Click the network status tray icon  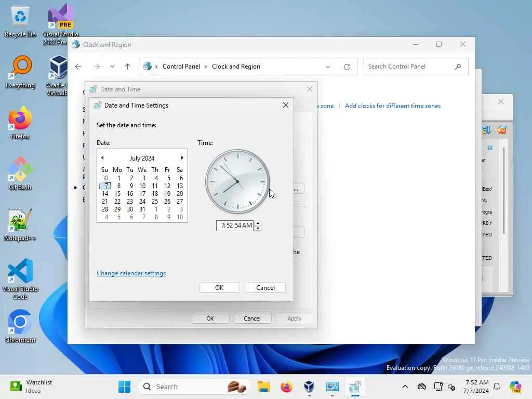pyautogui.click(x=438, y=387)
